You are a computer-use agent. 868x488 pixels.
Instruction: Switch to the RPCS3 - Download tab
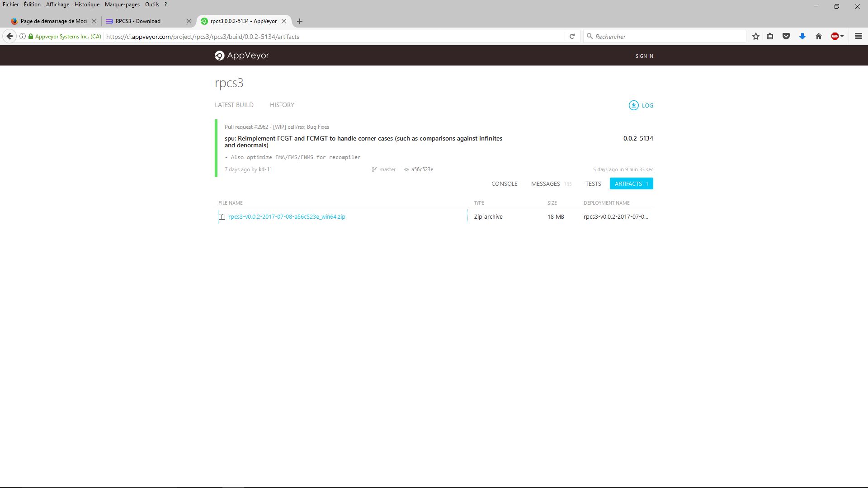point(138,21)
